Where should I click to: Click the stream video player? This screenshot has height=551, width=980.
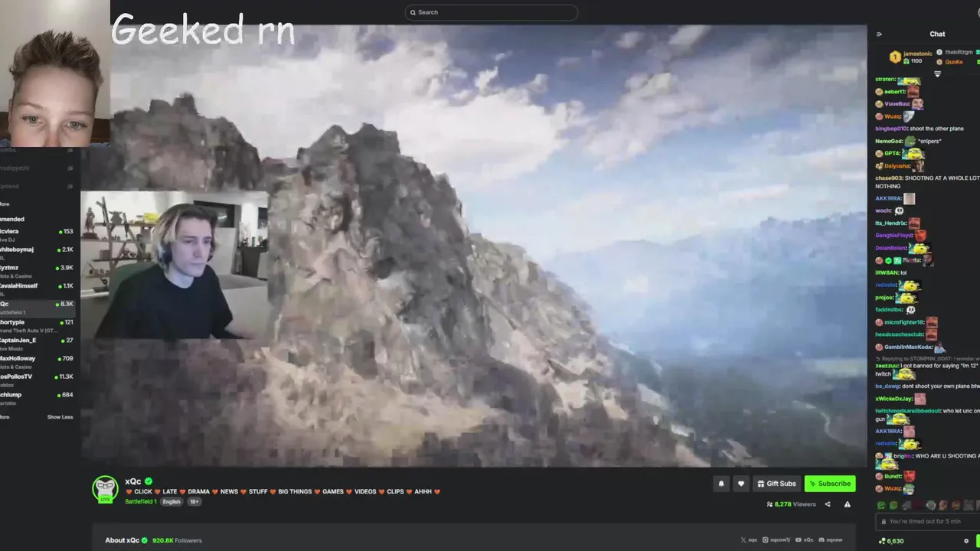475,245
